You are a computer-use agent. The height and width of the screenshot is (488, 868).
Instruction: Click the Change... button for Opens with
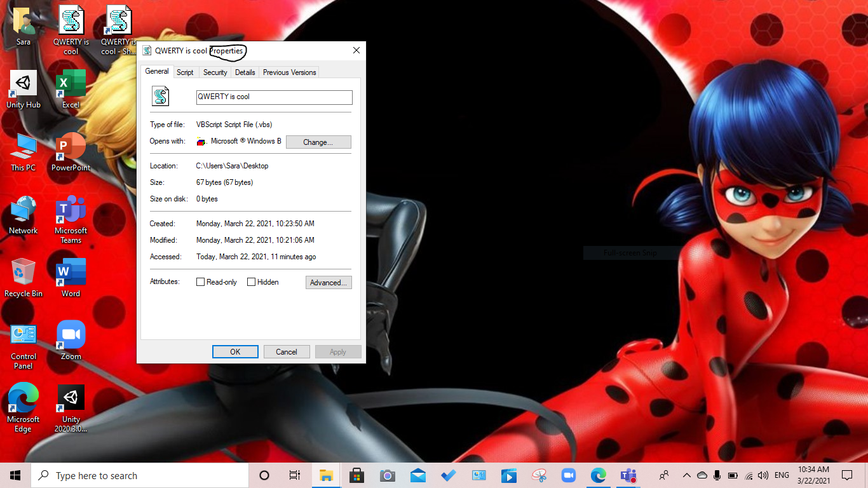click(x=318, y=142)
